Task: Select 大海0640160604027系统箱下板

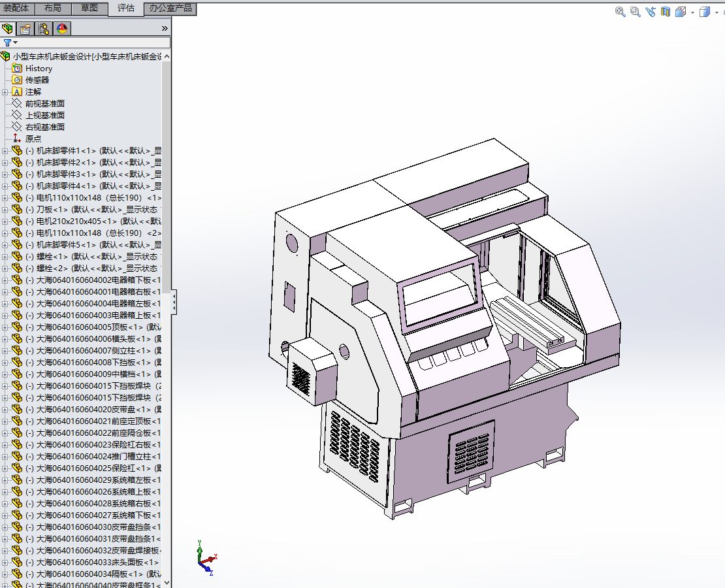Action: (93, 515)
